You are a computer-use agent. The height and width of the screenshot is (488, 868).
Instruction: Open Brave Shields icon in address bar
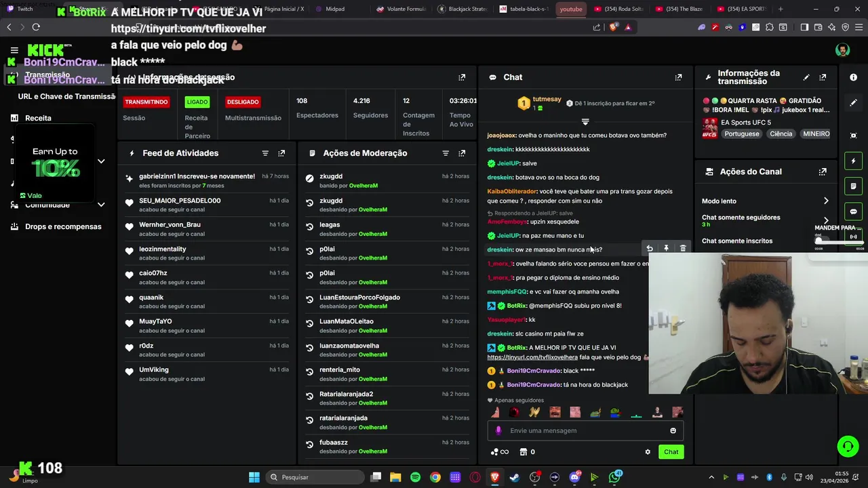point(614,27)
